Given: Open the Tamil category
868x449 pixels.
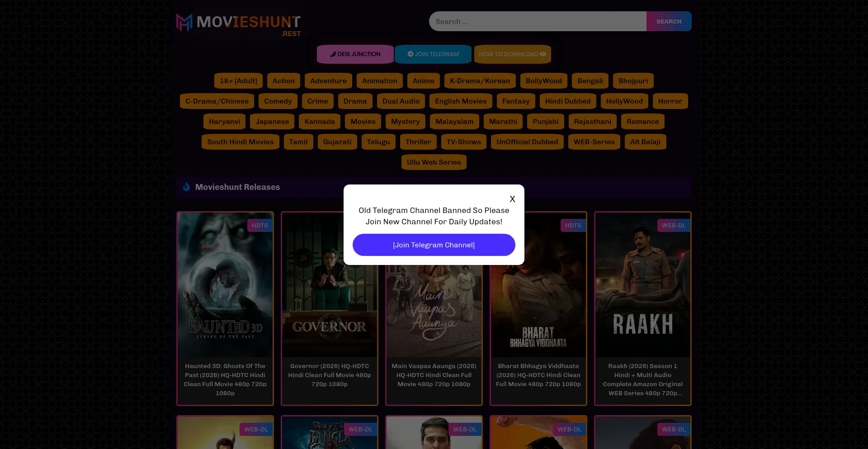Looking at the screenshot, I should pyautogui.click(x=298, y=142).
